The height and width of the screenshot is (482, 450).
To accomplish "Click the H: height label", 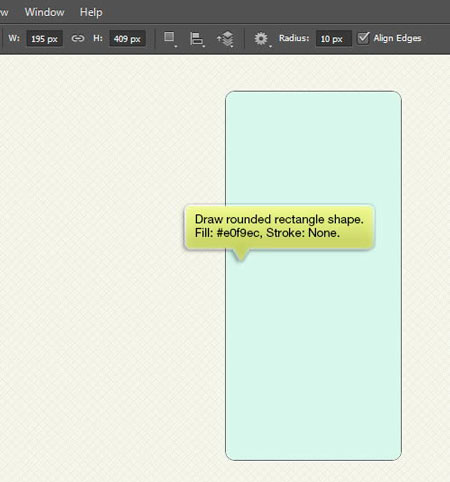I will 98,38.
